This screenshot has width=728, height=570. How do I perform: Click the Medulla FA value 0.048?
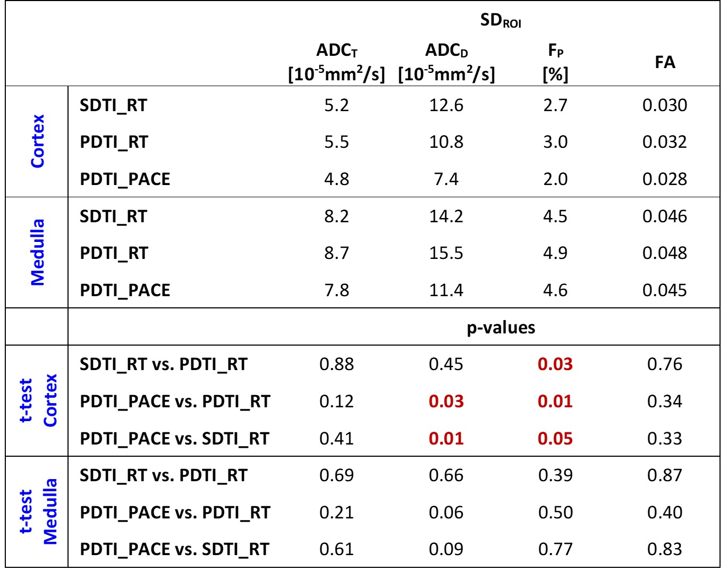(665, 253)
